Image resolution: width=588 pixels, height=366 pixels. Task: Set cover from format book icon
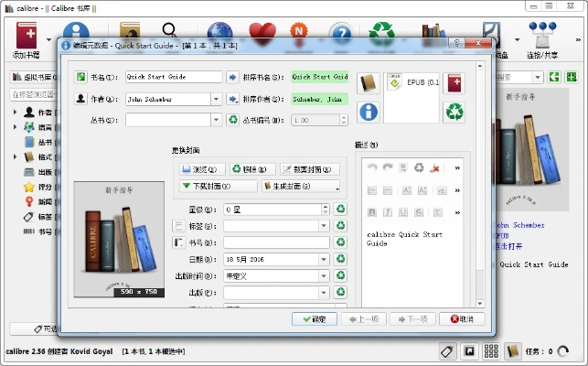click(x=368, y=83)
